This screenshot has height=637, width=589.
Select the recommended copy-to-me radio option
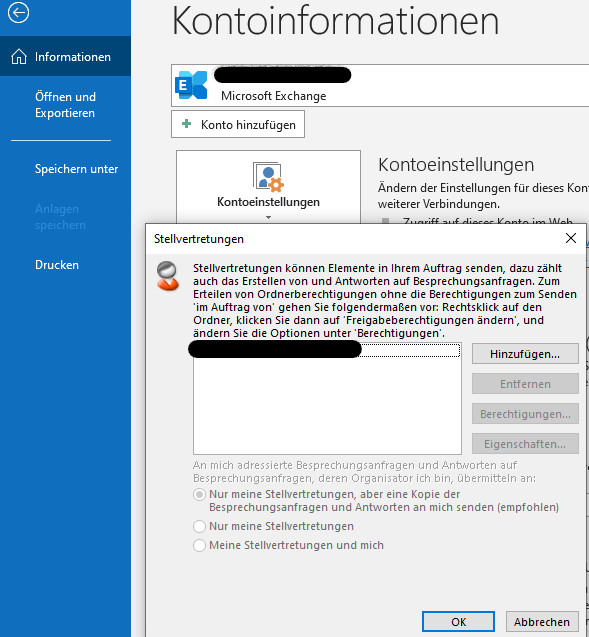(x=199, y=494)
